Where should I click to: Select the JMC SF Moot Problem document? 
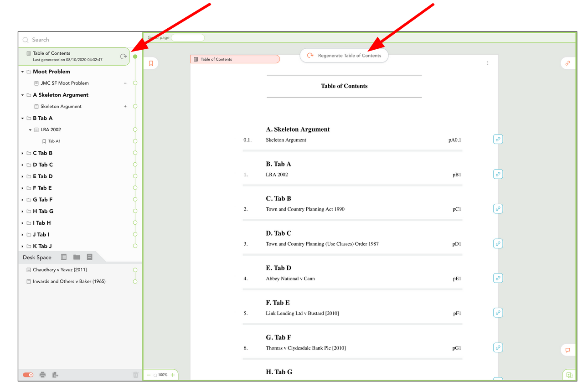coord(65,83)
